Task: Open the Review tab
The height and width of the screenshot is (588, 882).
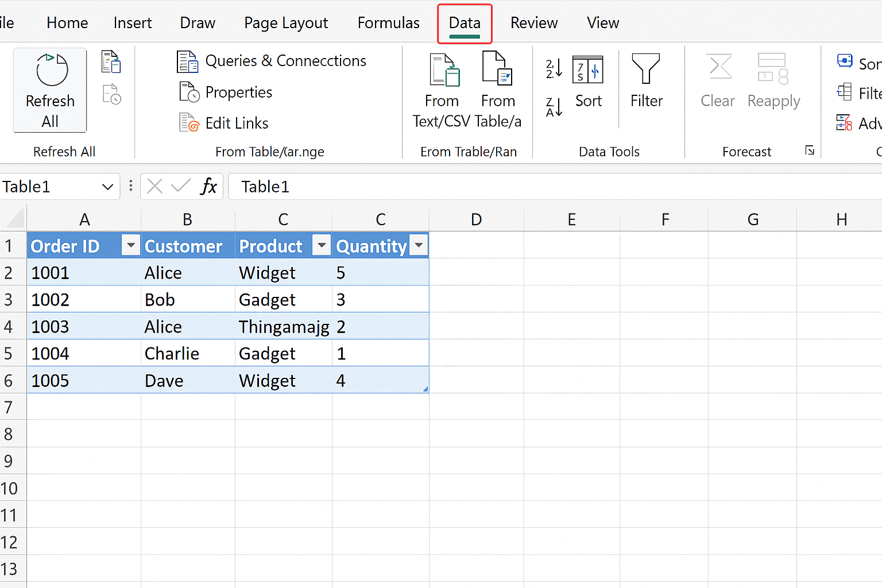Action: (x=534, y=23)
